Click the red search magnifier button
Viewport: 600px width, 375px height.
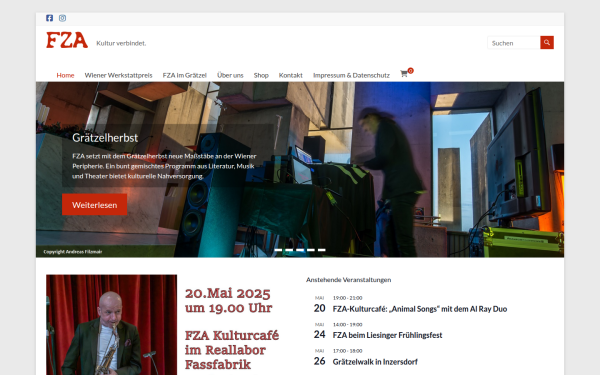pos(547,42)
